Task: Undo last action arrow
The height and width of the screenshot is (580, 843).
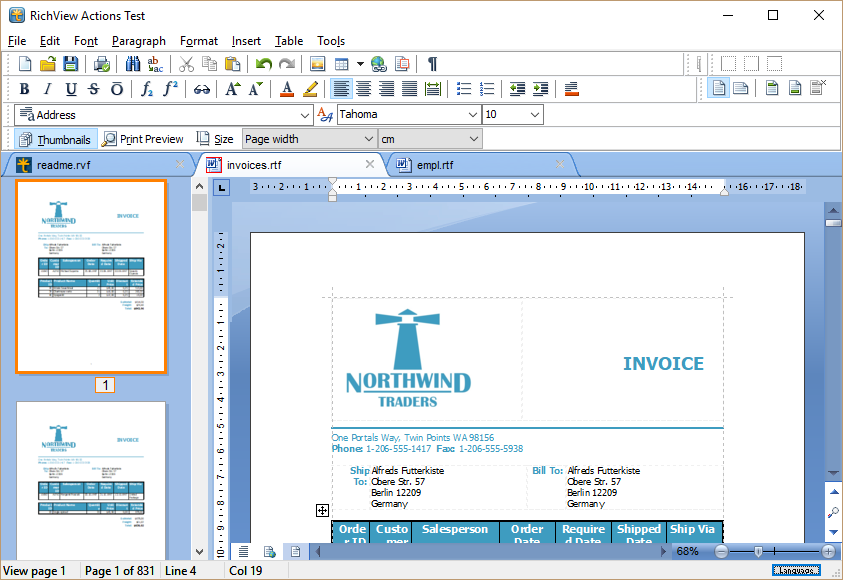Action: point(263,64)
